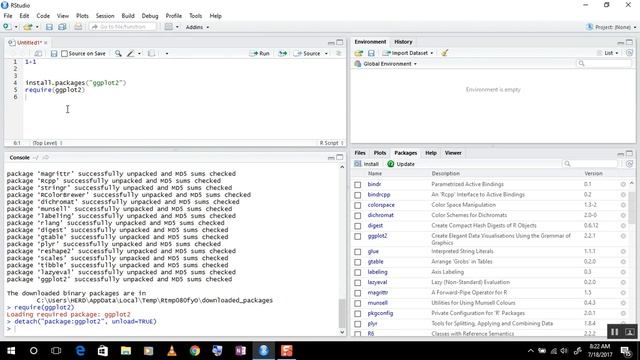Screen dimensions: 640x360
Task: Switch to the Plots tab
Action: (x=380, y=153)
